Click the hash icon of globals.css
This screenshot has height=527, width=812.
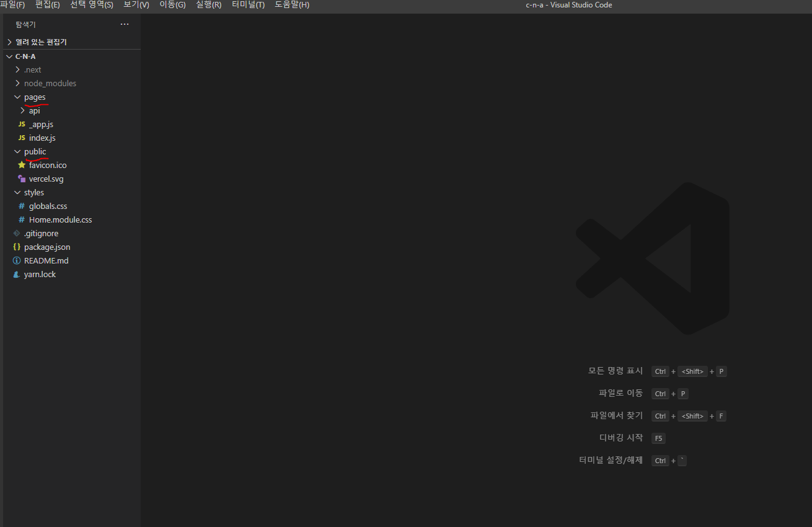(22, 206)
